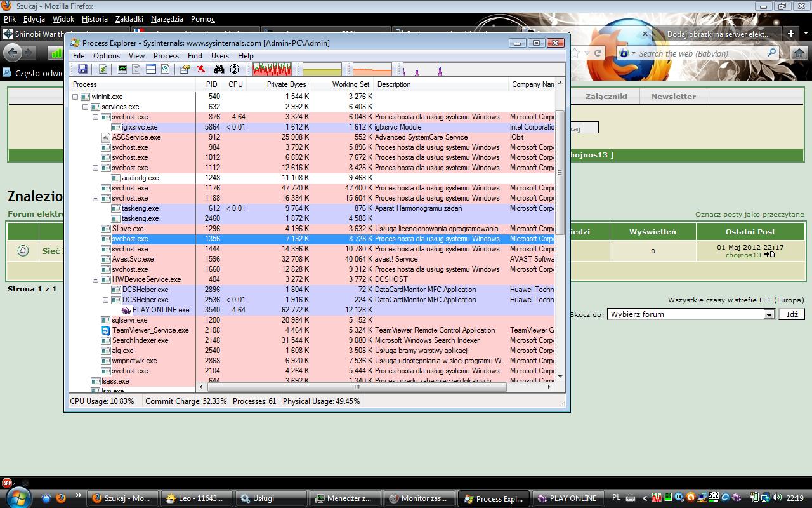Viewport: 812px width, 508px height.
Task: Refresh the process list
Action: (x=103, y=69)
